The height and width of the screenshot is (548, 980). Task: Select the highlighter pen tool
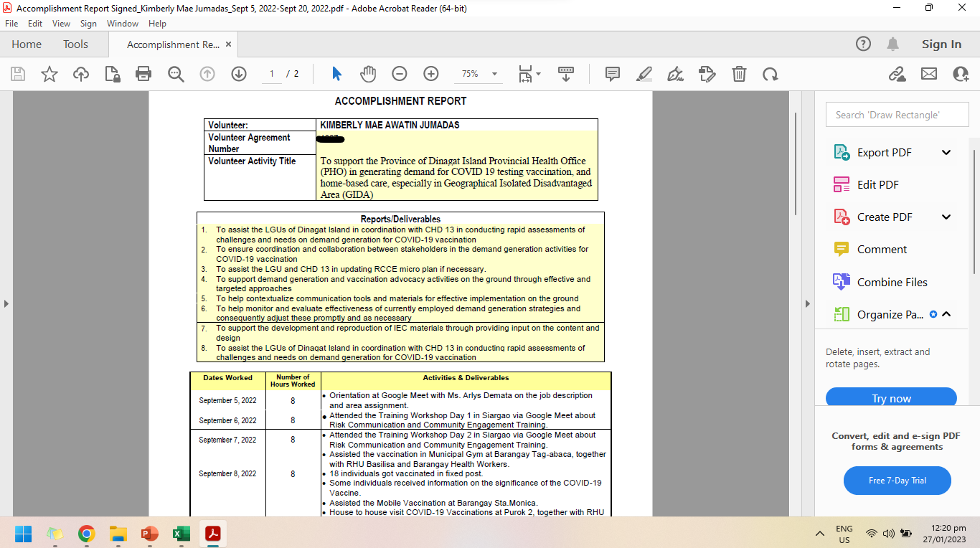644,74
